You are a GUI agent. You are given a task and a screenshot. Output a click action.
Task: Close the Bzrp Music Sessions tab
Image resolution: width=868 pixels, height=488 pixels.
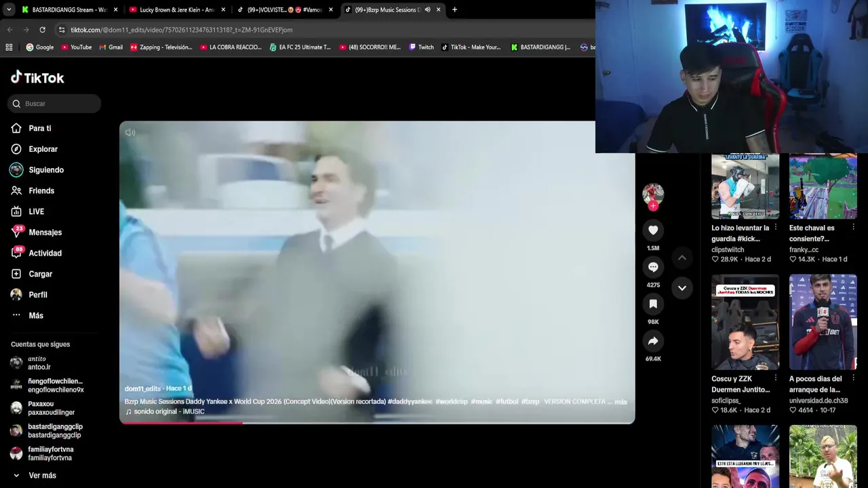point(438,9)
